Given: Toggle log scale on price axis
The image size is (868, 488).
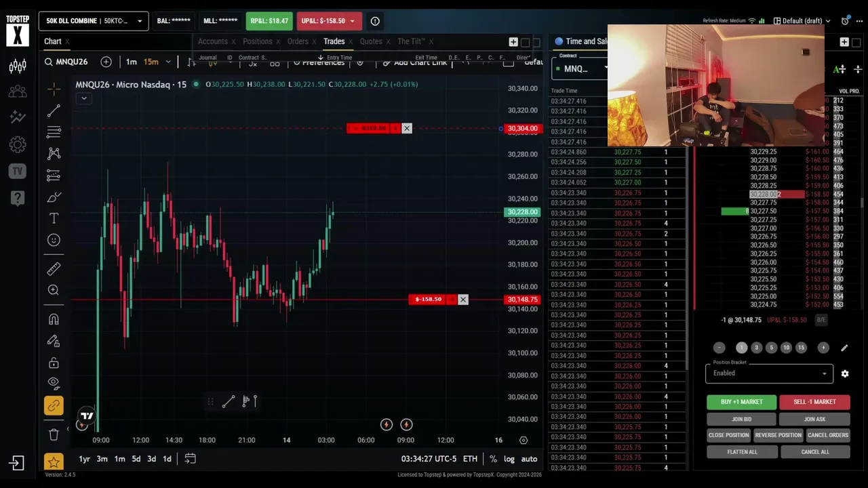Looking at the screenshot, I should coord(509,459).
